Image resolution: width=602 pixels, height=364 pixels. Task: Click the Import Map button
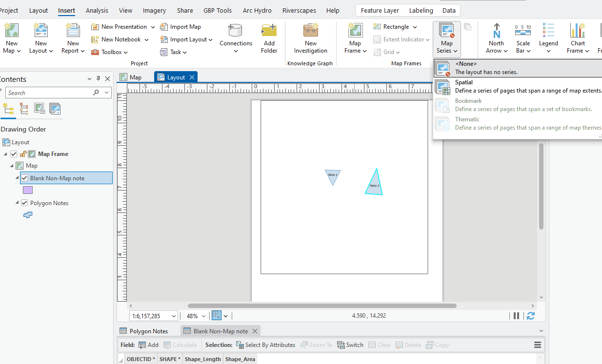[x=180, y=27]
